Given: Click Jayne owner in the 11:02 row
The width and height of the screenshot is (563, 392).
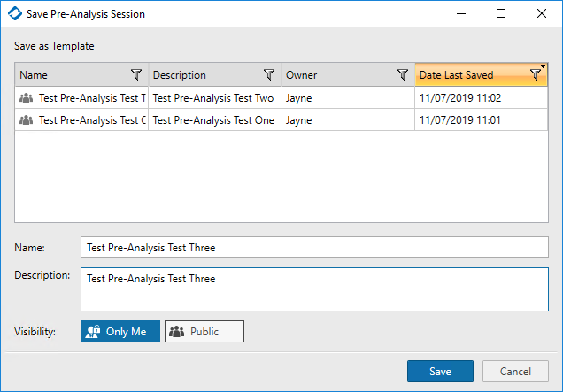Looking at the screenshot, I should click(348, 98).
